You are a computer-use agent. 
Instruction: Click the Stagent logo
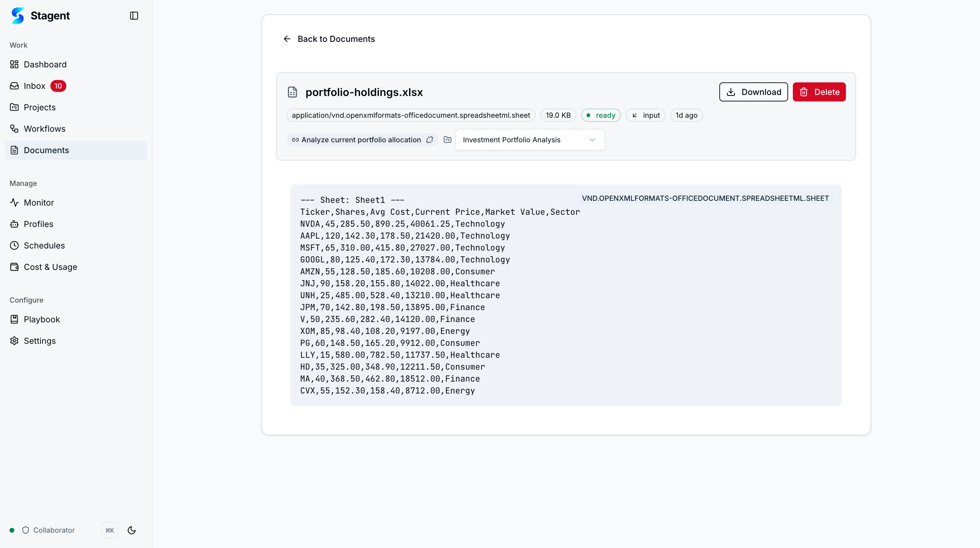[x=17, y=16]
